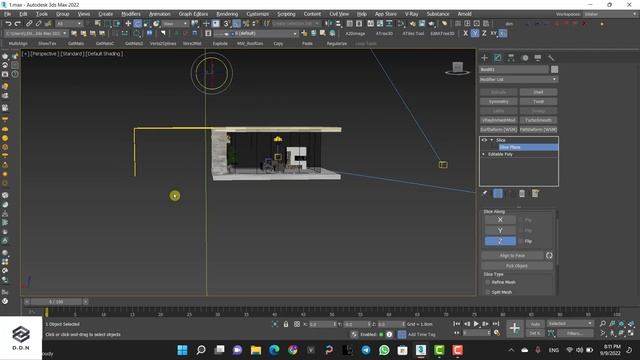Screen dimensions: 640x360
Task: Add the TurboSmooth modifier button
Action: coord(538,120)
